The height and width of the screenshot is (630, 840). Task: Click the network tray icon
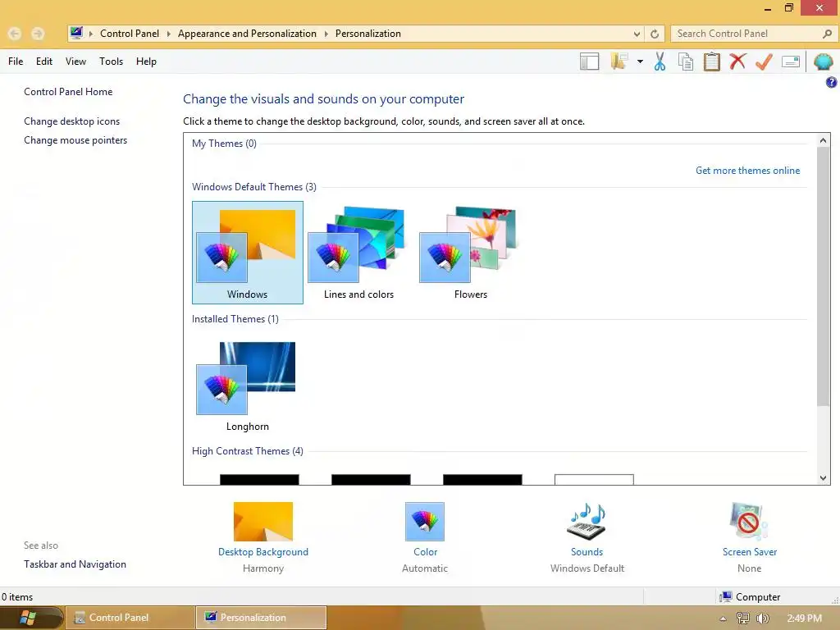click(743, 619)
